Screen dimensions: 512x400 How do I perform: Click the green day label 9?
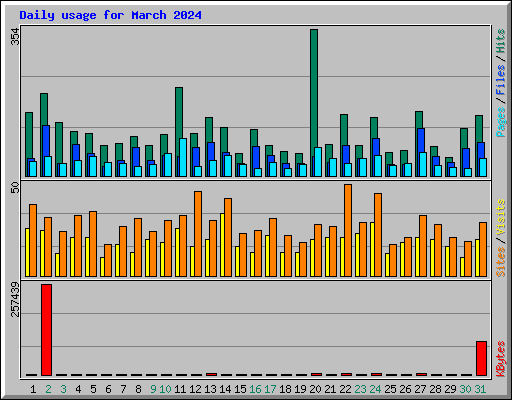[x=153, y=389]
